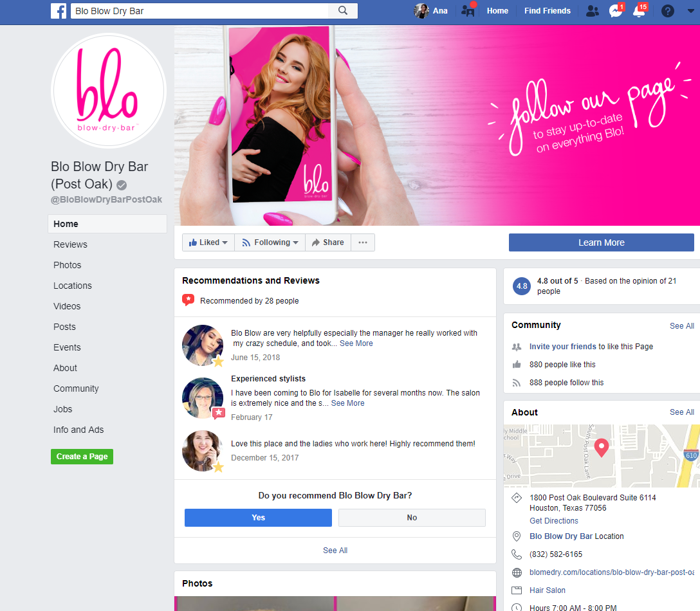This screenshot has height=611, width=700.
Task: Click Home in the top navigation
Action: pyautogui.click(x=497, y=11)
